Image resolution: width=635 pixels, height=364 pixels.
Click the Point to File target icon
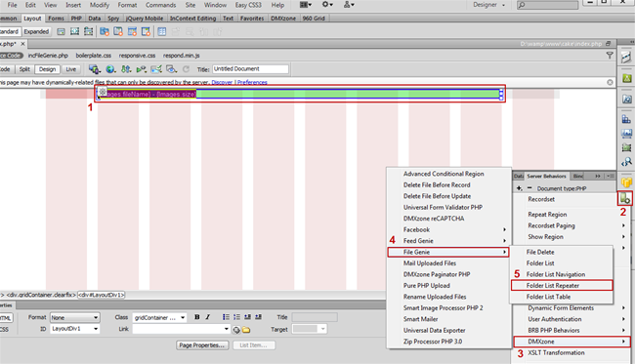coord(236,330)
